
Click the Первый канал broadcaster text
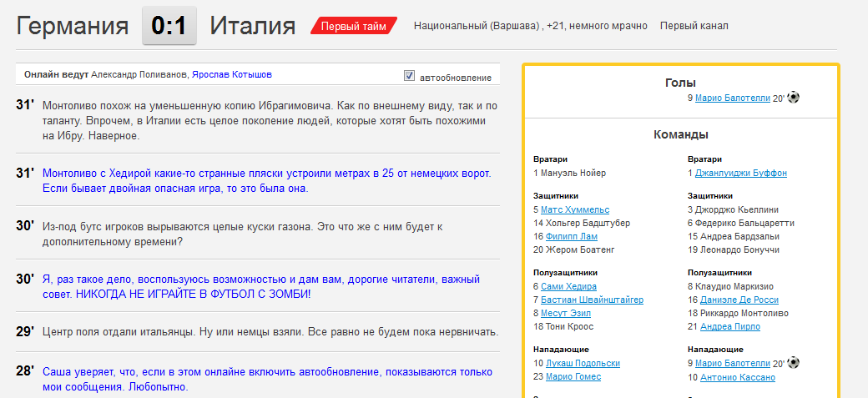(694, 26)
